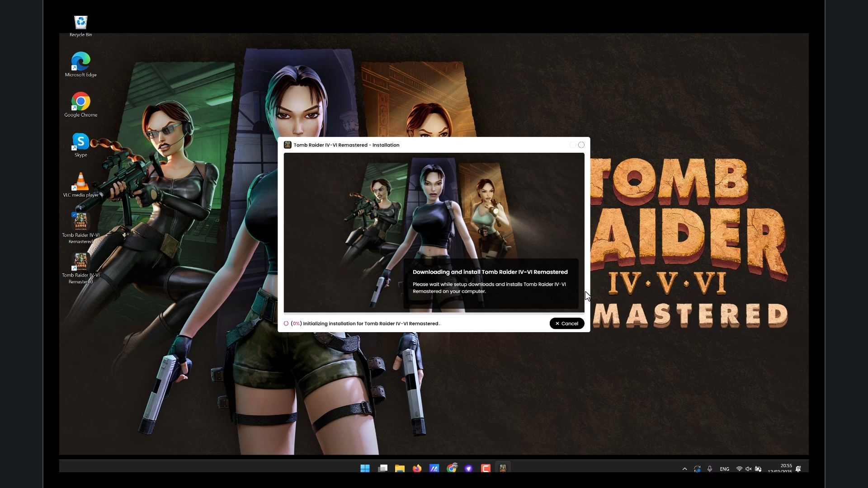Screen dimensions: 868x488
Task: Select the Skype desktop shortcut
Action: [x=80, y=145]
